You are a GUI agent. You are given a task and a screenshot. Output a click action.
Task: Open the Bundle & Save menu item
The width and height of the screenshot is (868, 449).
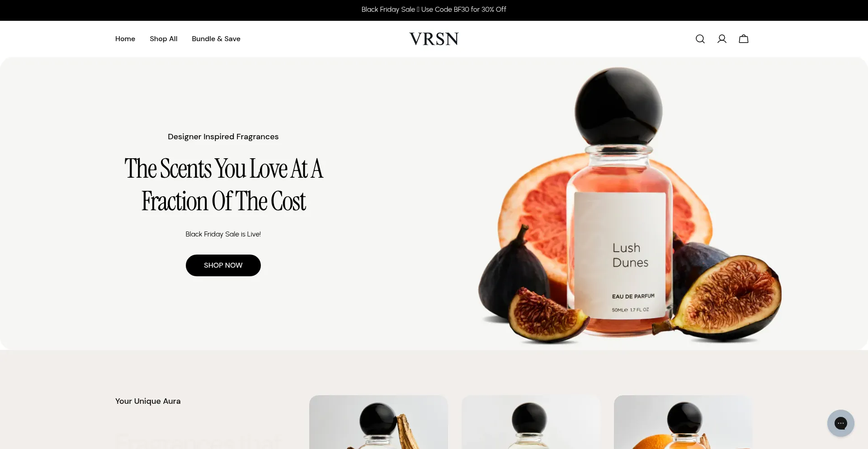(x=216, y=39)
